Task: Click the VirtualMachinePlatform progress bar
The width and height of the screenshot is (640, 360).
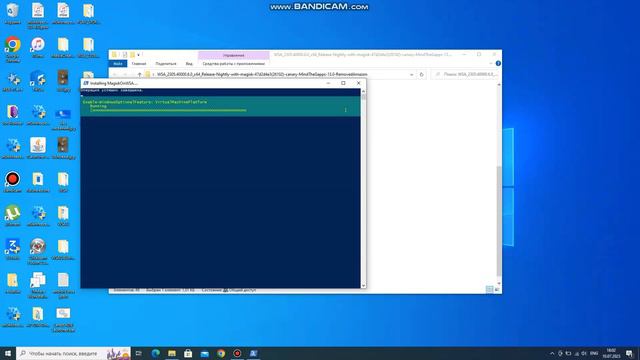Action: (x=168, y=110)
